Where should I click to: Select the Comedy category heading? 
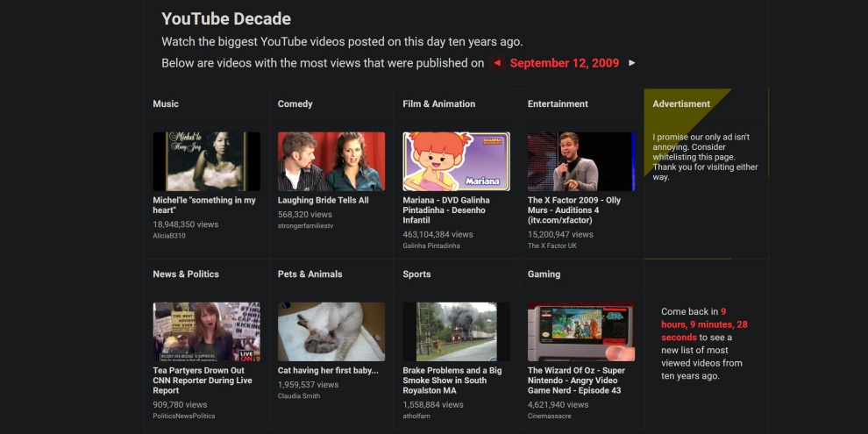(x=295, y=104)
